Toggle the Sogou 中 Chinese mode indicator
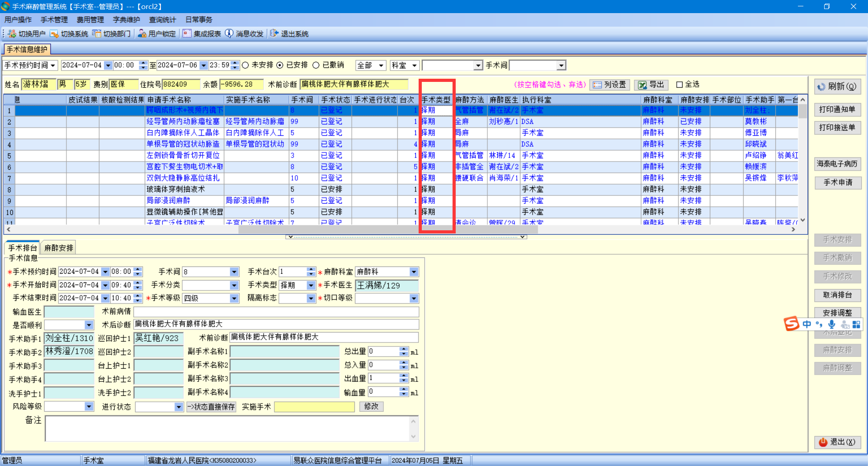The width and height of the screenshot is (868, 466). 807,324
